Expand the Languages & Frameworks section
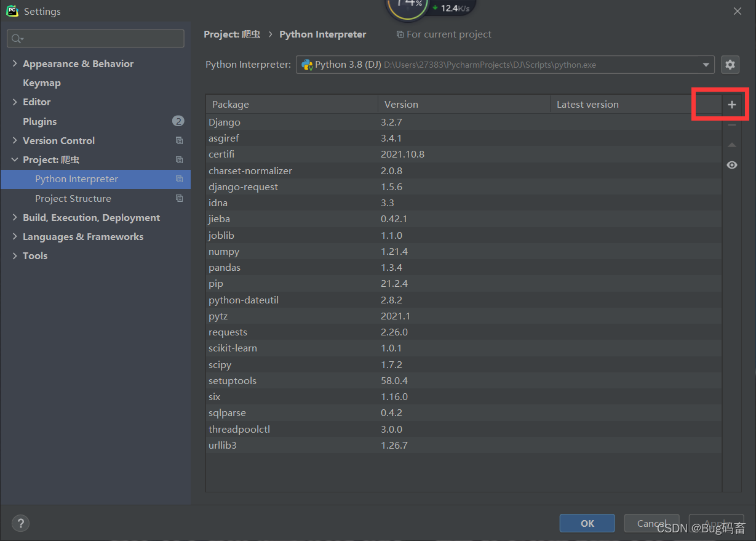 tap(15, 236)
